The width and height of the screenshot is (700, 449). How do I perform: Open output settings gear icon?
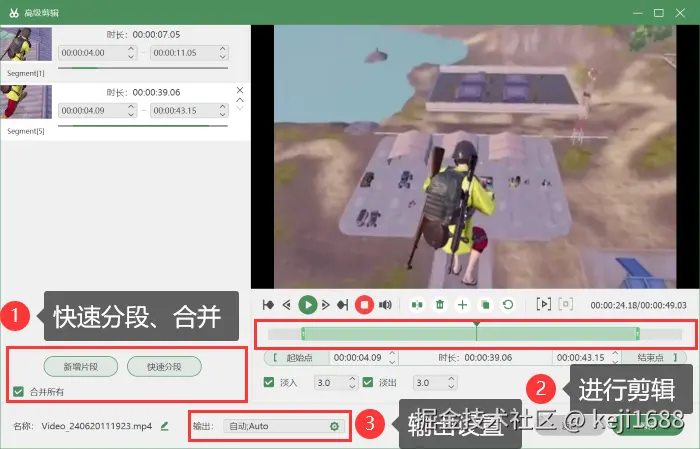pos(334,426)
